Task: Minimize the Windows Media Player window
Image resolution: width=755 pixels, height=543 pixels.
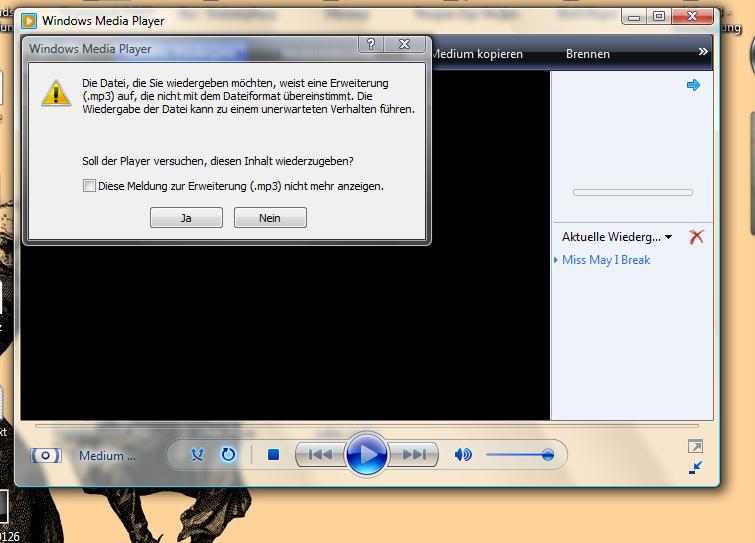Action: tap(634, 17)
